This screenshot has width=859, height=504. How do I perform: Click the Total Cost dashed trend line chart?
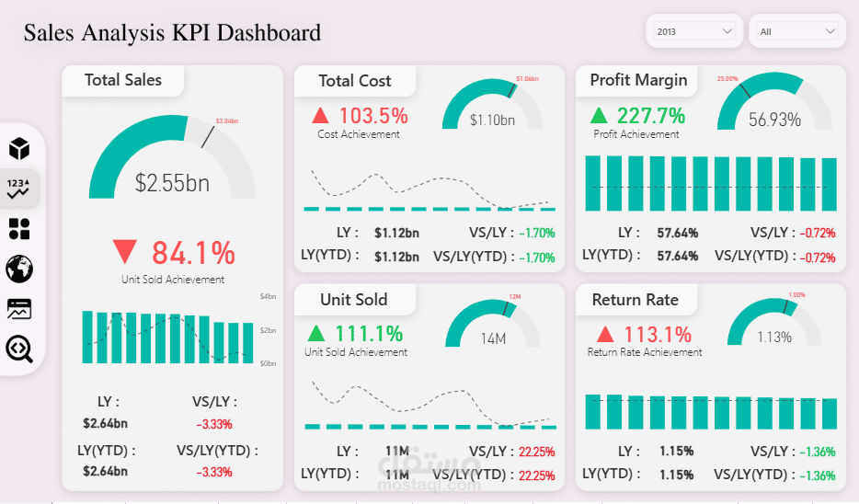(x=429, y=190)
